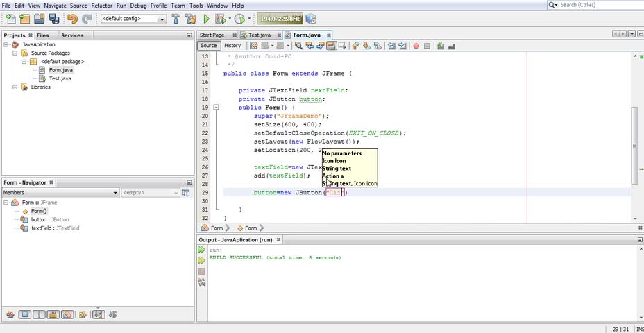644x333 pixels.
Task: Select Test.java in Projects tree
Action: (x=60, y=78)
